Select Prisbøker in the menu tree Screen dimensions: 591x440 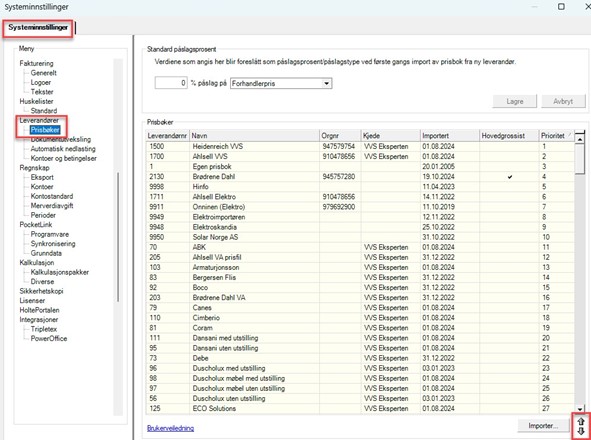[x=45, y=130]
